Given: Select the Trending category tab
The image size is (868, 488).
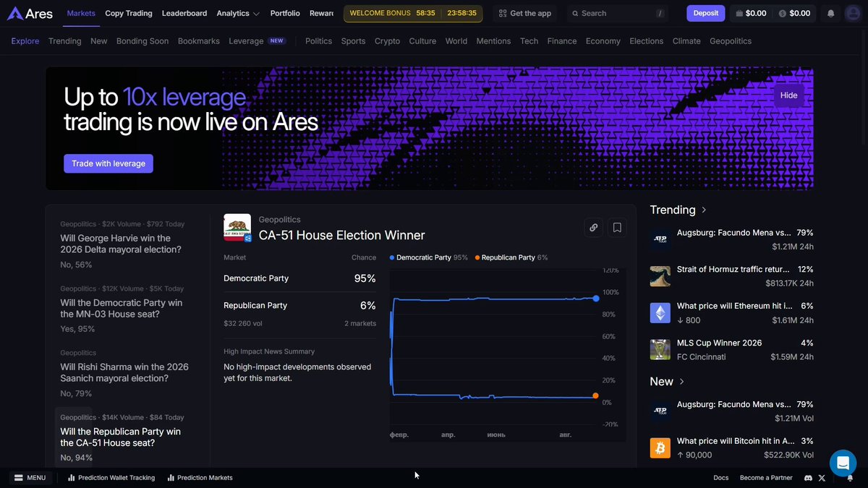Looking at the screenshot, I should tap(65, 41).
